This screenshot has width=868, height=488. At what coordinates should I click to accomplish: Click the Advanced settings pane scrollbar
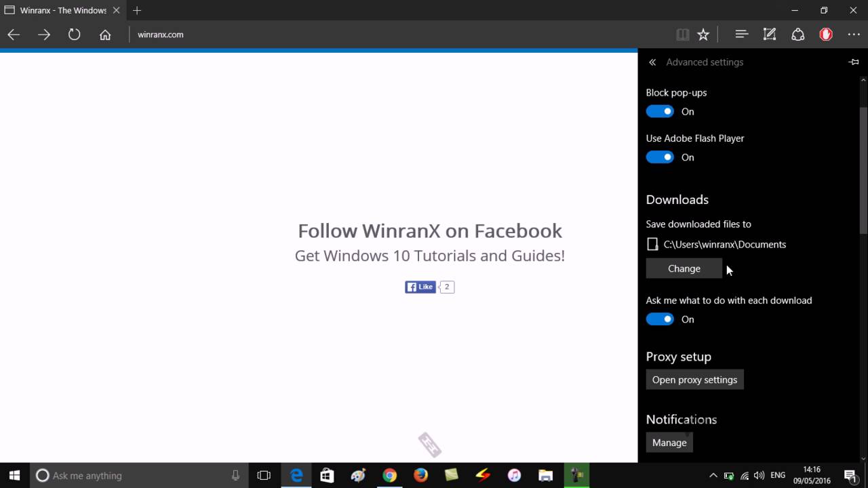coord(863,171)
